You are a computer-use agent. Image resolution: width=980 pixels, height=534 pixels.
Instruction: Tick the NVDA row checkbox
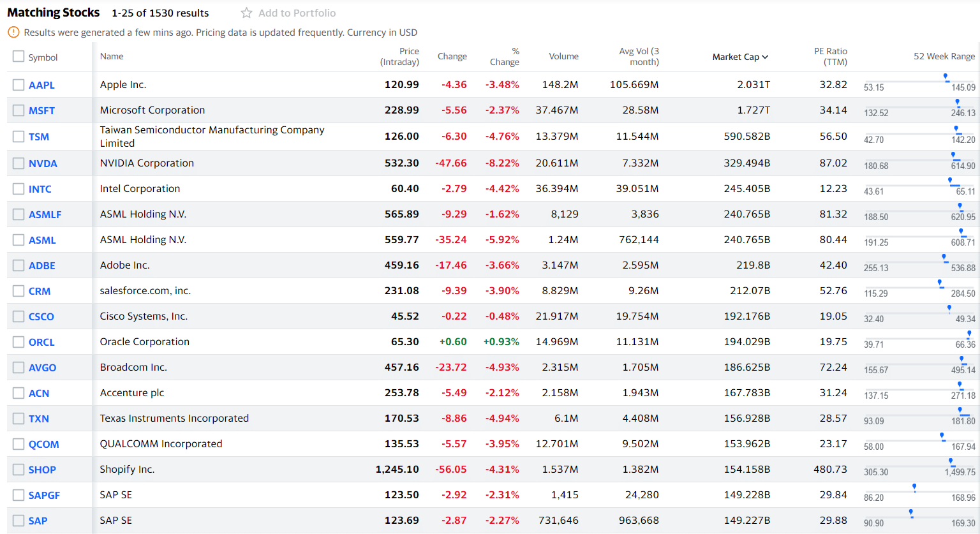pos(19,163)
